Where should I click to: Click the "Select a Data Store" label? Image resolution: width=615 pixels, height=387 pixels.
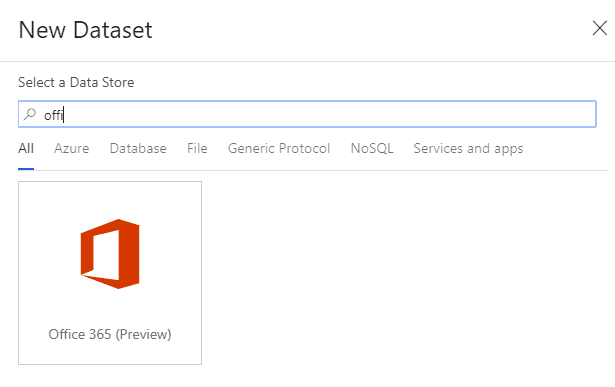pos(76,82)
